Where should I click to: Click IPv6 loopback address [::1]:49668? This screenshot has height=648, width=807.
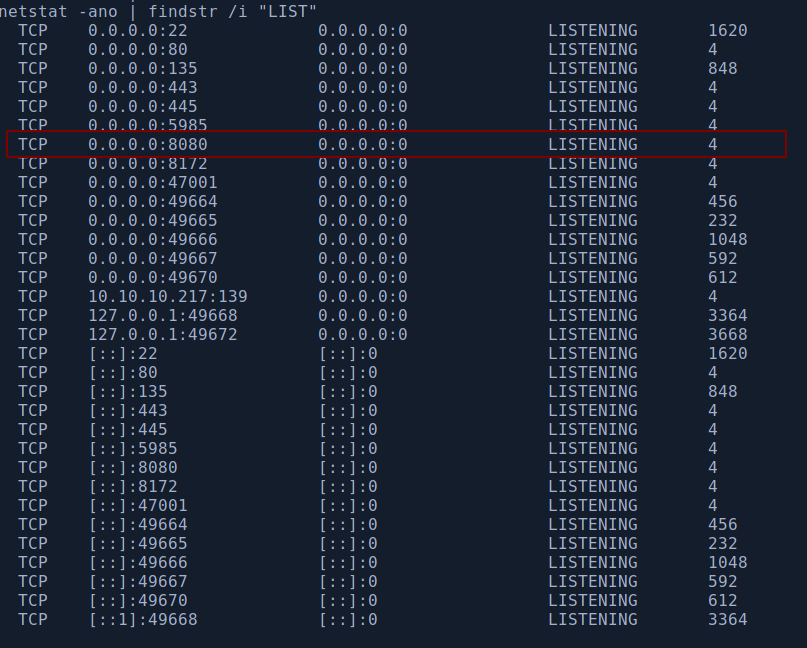(143, 620)
